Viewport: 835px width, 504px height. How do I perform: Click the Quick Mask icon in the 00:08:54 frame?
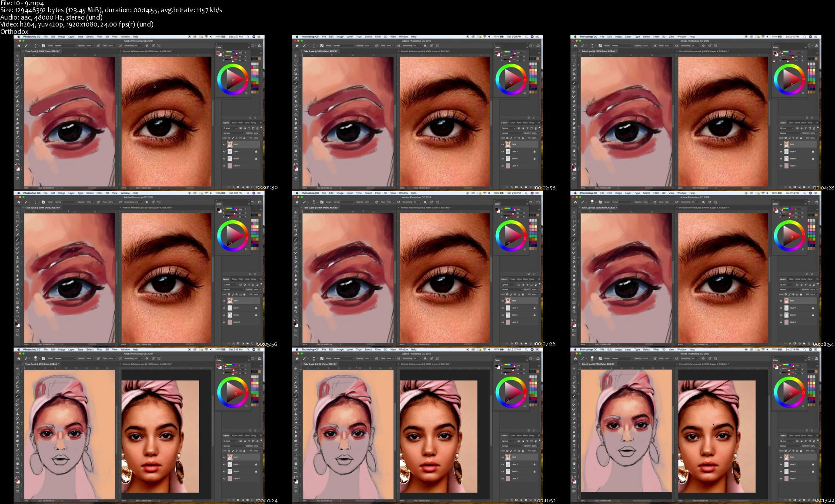(574, 330)
